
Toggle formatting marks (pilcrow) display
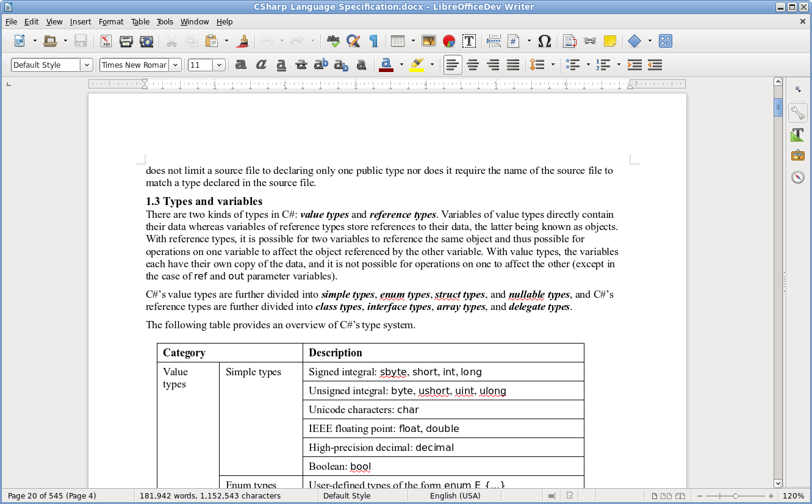pos(373,41)
